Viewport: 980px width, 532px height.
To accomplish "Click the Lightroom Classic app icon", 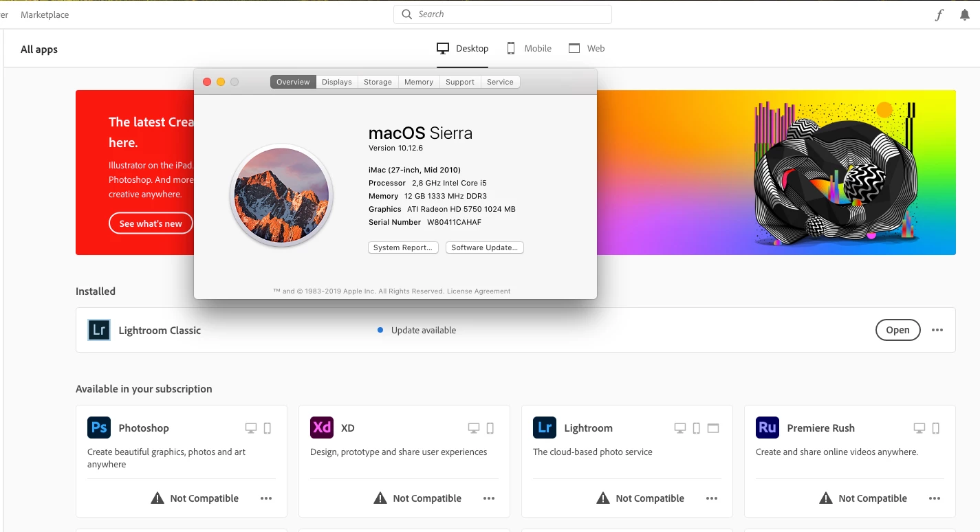I will [x=99, y=330].
